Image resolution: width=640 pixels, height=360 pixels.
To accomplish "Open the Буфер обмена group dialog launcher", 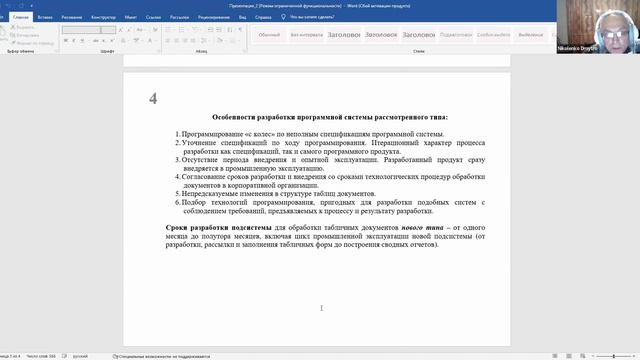I will pyautogui.click(x=56, y=51).
